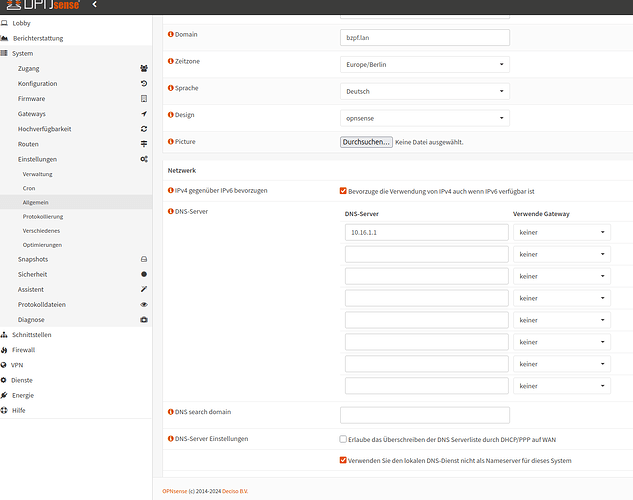This screenshot has height=500, width=633.
Task: Open the Zeitzone Europe/Berlin dropdown
Action: tap(425, 65)
